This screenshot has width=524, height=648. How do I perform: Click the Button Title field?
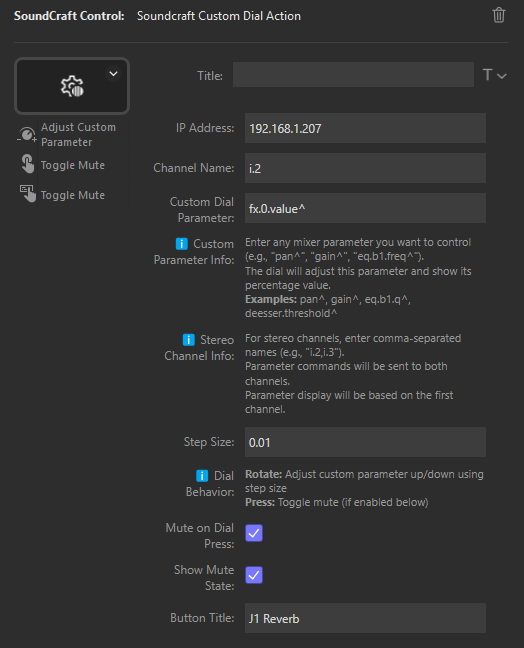tap(365, 618)
